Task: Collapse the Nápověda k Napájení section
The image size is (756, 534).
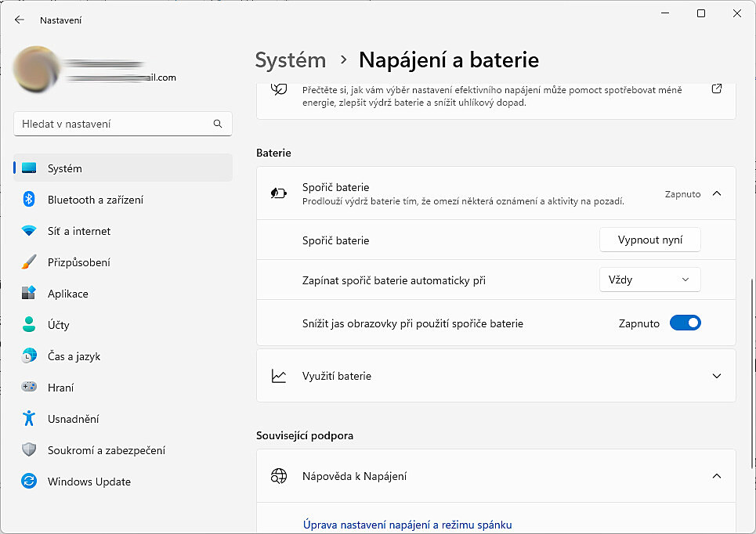Action: click(x=716, y=476)
